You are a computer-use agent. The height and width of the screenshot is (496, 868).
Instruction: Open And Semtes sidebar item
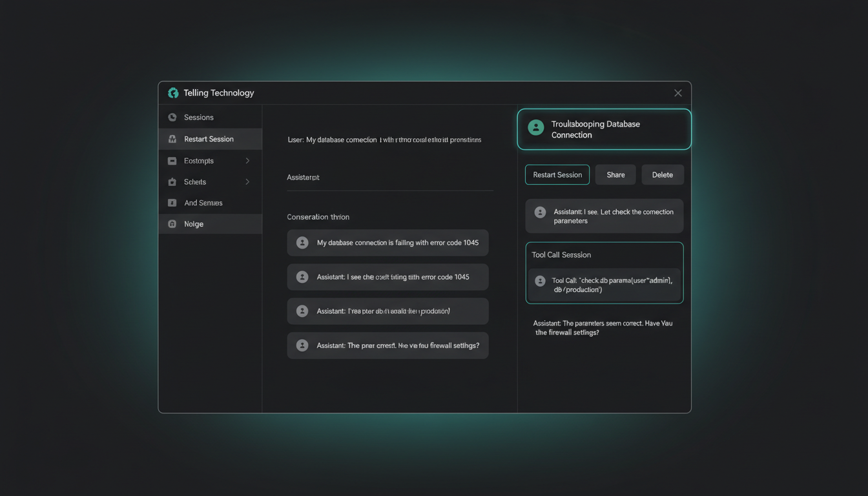click(x=210, y=203)
